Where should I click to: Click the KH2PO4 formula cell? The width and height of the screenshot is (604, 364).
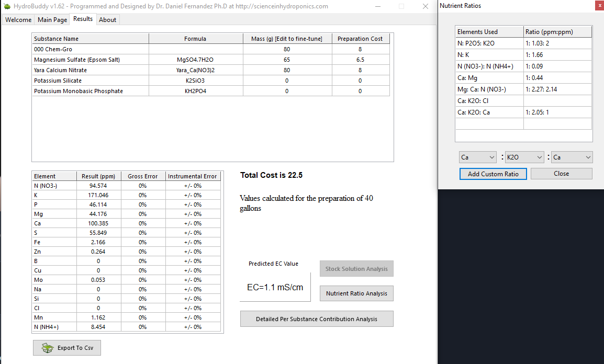pyautogui.click(x=196, y=91)
